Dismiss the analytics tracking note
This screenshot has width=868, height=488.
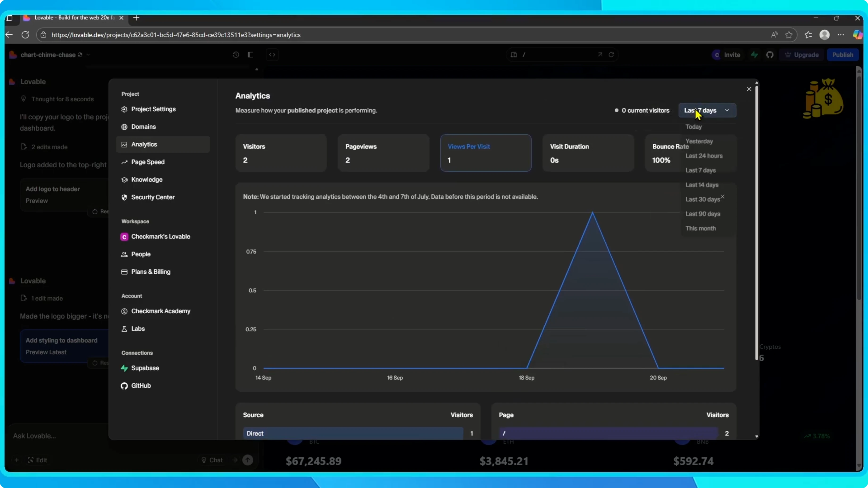[x=722, y=196]
